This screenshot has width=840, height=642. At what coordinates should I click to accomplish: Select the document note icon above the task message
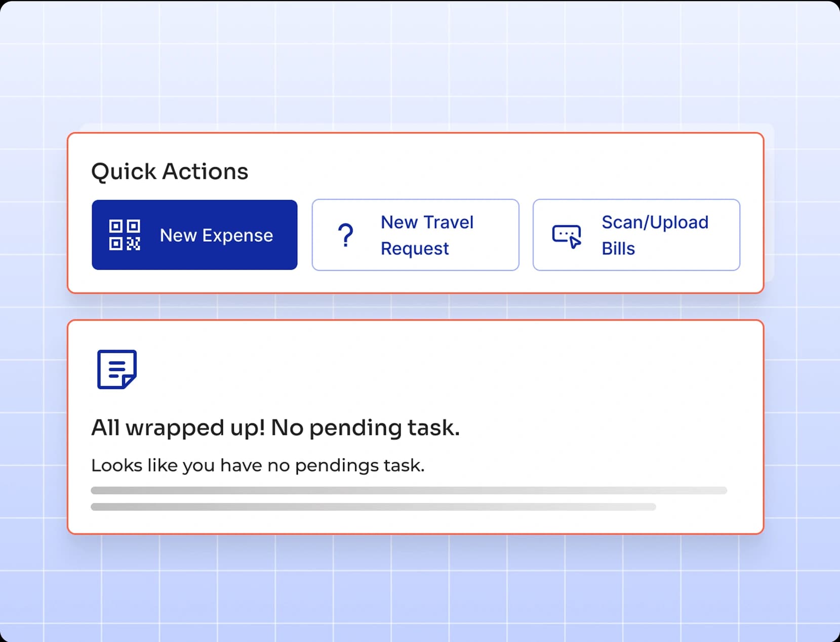coord(116,370)
